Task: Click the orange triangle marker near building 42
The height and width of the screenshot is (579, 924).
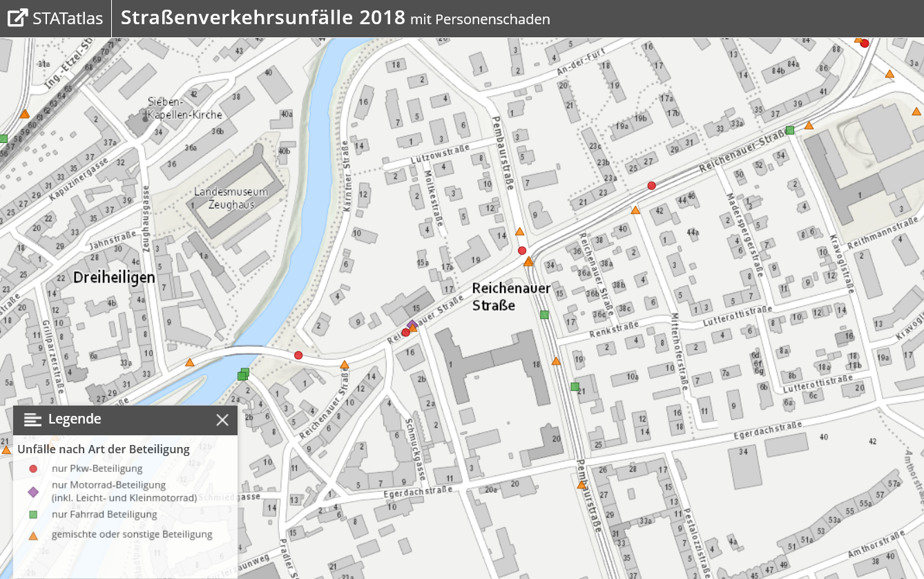Action: 635,210
